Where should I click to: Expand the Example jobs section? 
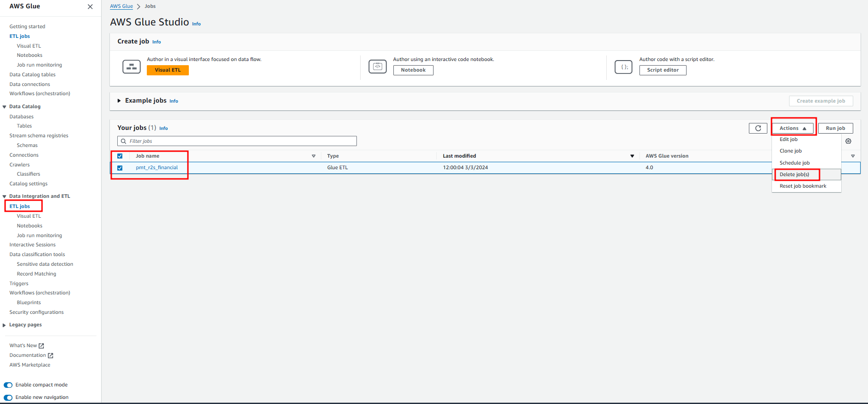click(119, 101)
